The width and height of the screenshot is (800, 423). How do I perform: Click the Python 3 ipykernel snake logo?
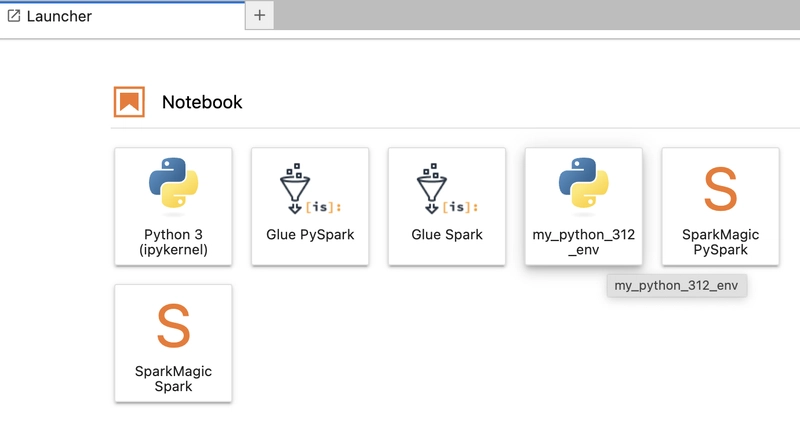(x=173, y=183)
